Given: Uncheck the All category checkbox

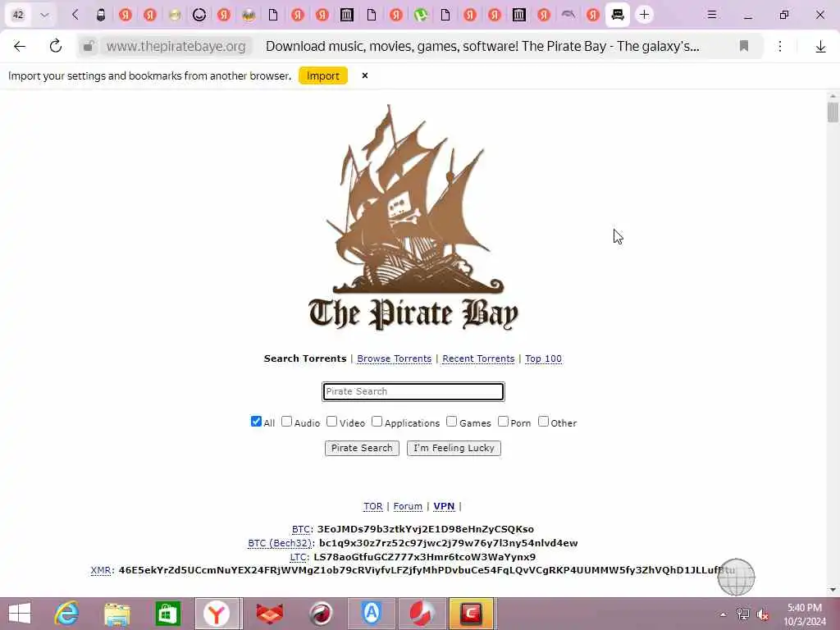Looking at the screenshot, I should tap(256, 422).
